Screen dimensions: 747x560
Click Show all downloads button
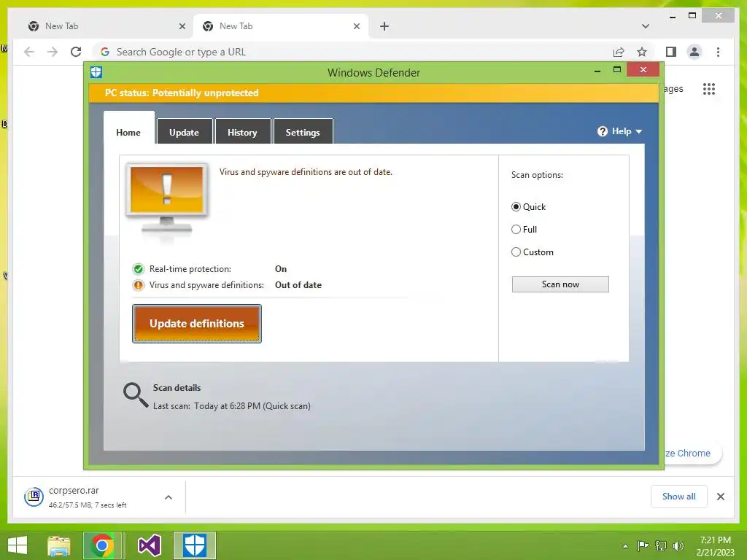(679, 497)
